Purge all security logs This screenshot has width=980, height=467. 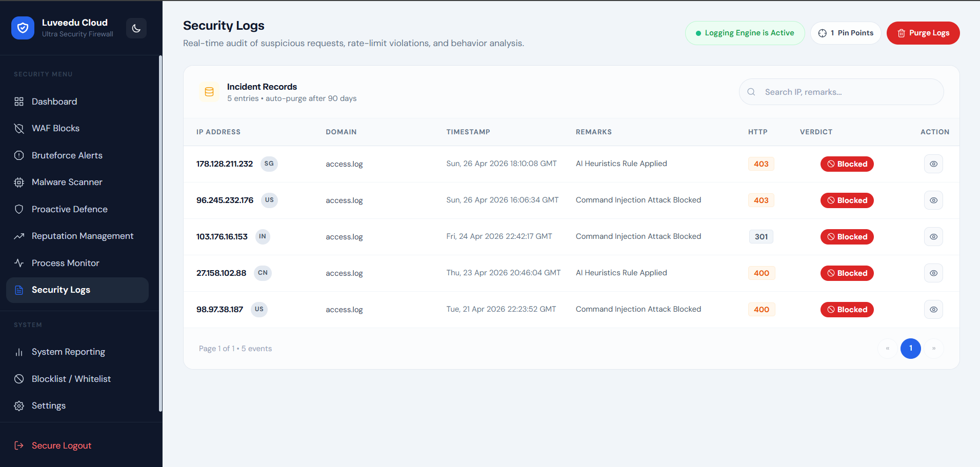click(923, 33)
